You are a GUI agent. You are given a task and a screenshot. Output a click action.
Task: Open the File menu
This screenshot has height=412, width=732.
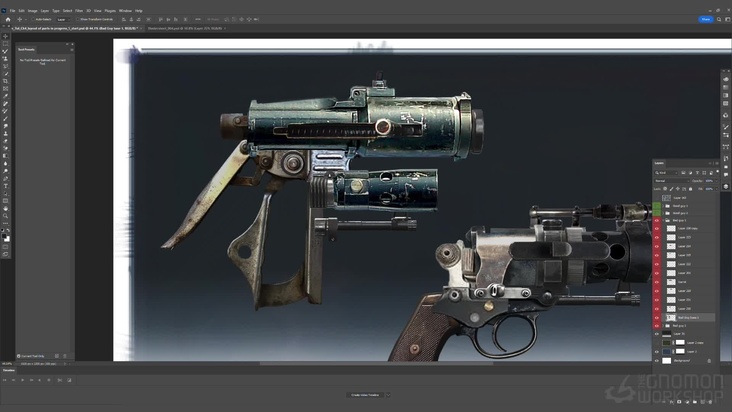(x=13, y=10)
